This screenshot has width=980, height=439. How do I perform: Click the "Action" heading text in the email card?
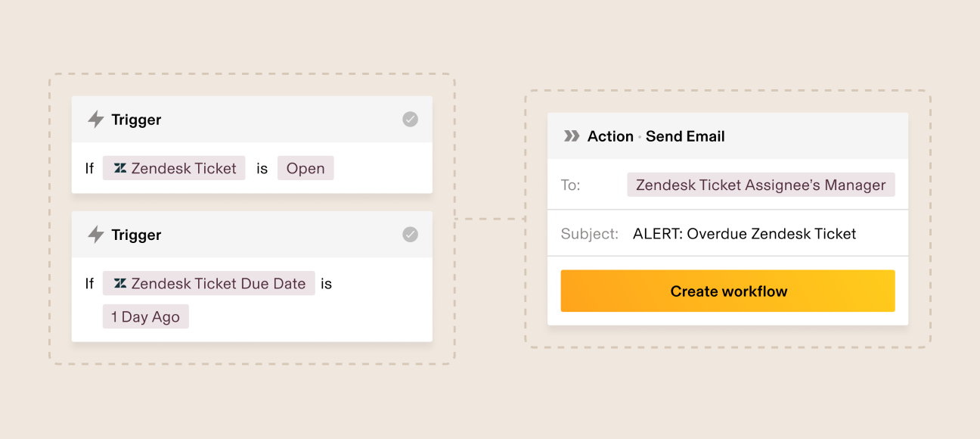click(610, 136)
